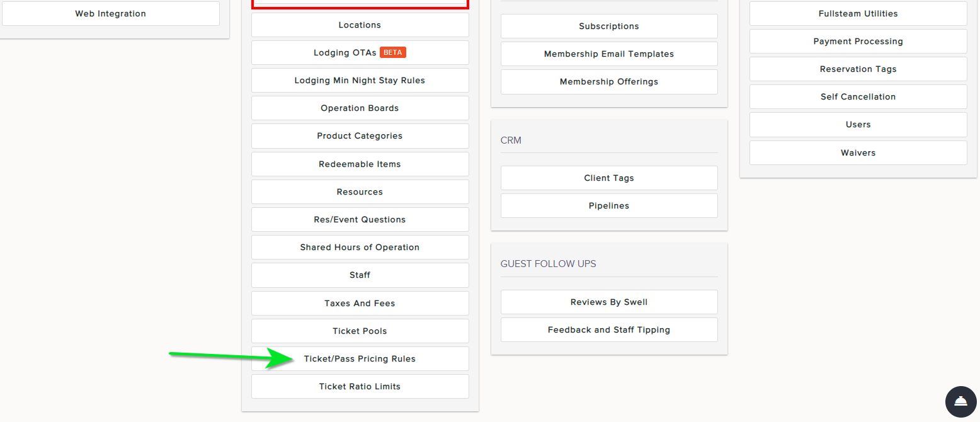Open the Staff settings
The width and height of the screenshot is (980, 422).
(x=360, y=275)
